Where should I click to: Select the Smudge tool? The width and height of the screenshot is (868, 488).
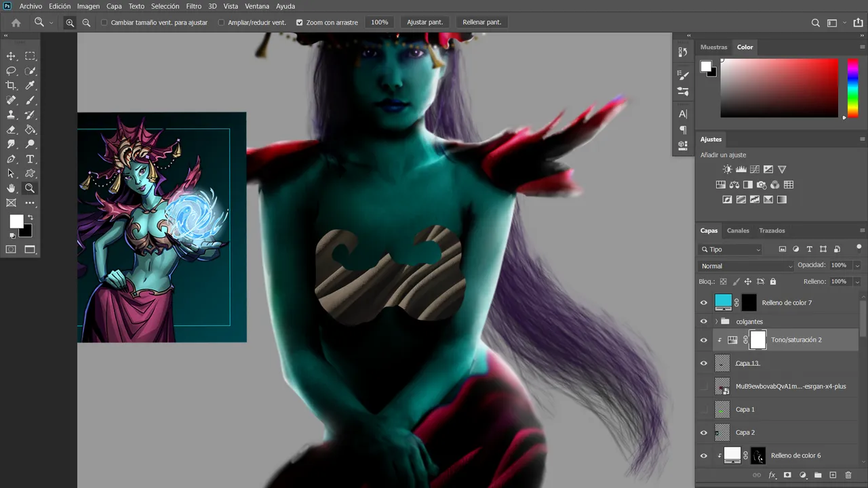[11, 144]
